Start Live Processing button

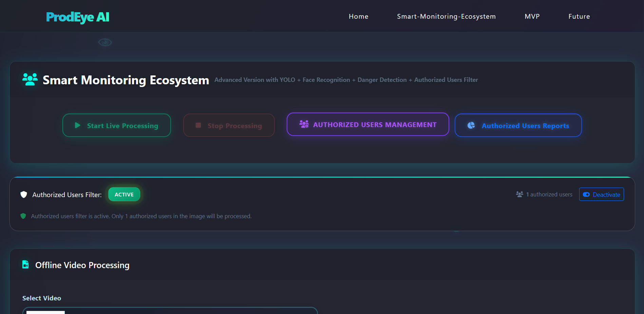[117, 125]
